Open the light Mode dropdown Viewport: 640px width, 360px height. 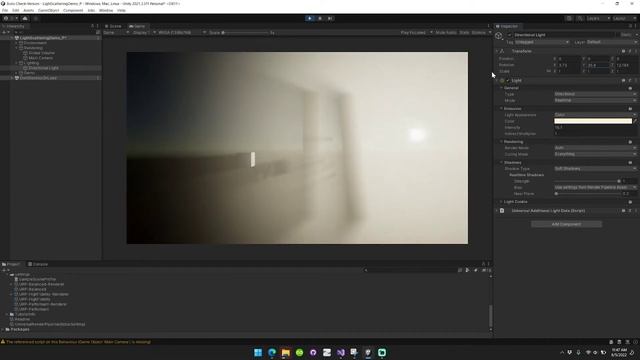tap(595, 100)
